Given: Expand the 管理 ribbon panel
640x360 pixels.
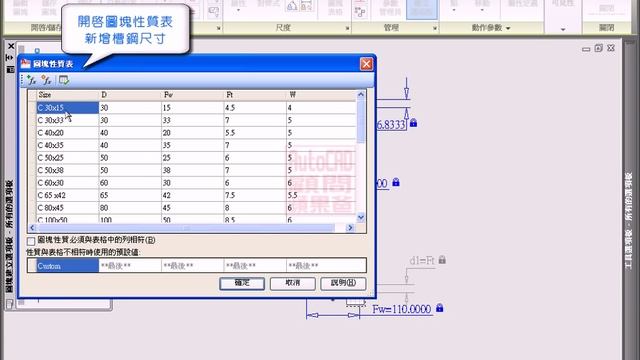Looking at the screenshot, I should 435,28.
